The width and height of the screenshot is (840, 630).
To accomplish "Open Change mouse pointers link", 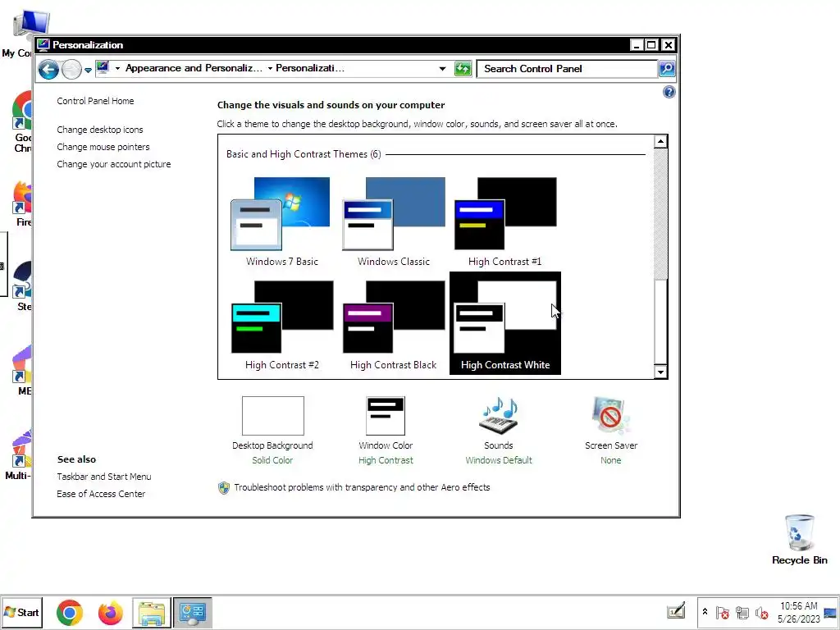I will 103,147.
